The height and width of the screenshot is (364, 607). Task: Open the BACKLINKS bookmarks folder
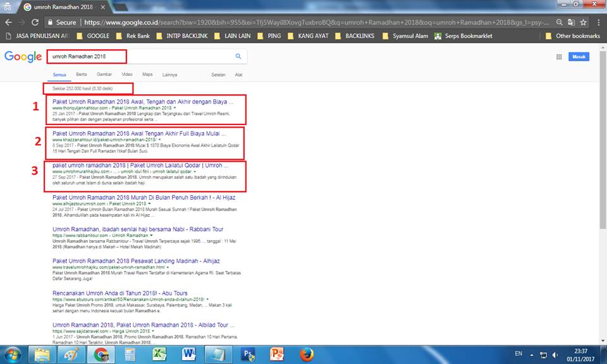355,36
